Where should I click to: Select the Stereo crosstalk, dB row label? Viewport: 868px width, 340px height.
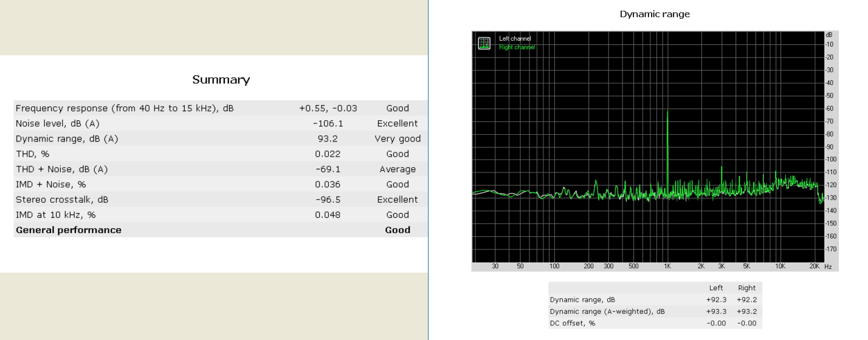click(62, 200)
